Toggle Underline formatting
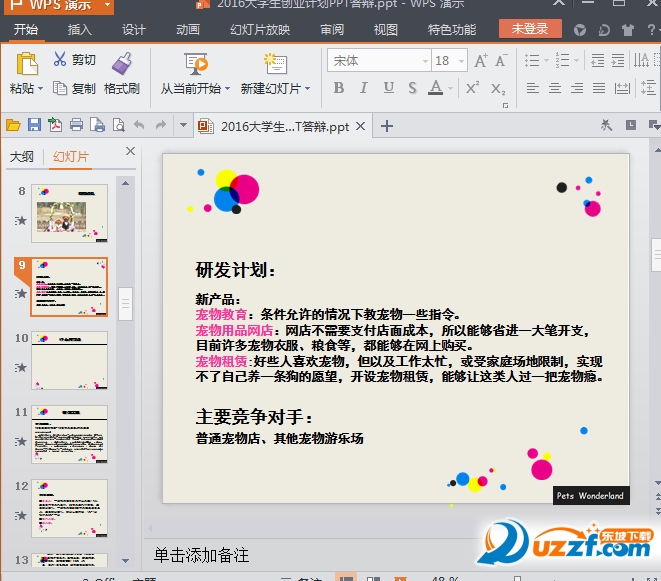The width and height of the screenshot is (661, 581). [388, 88]
